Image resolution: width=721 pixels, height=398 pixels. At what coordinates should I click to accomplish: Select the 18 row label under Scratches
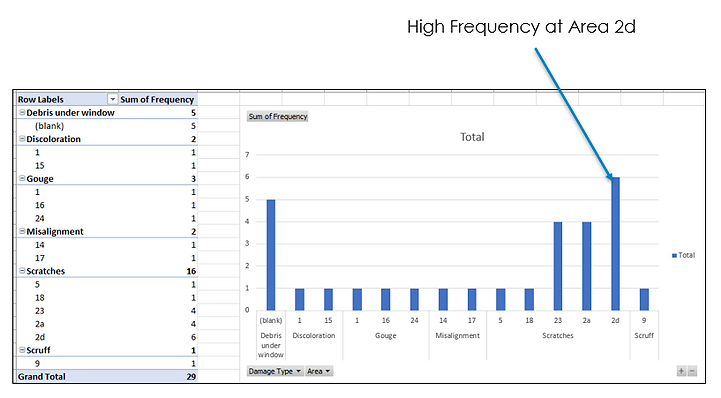coord(40,297)
